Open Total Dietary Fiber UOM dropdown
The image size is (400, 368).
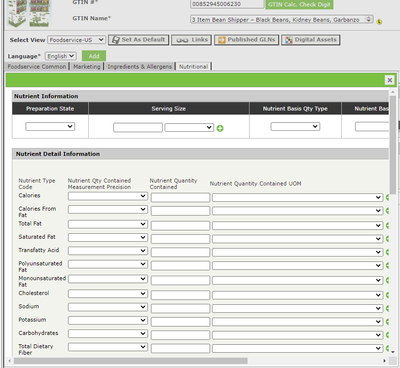297,349
